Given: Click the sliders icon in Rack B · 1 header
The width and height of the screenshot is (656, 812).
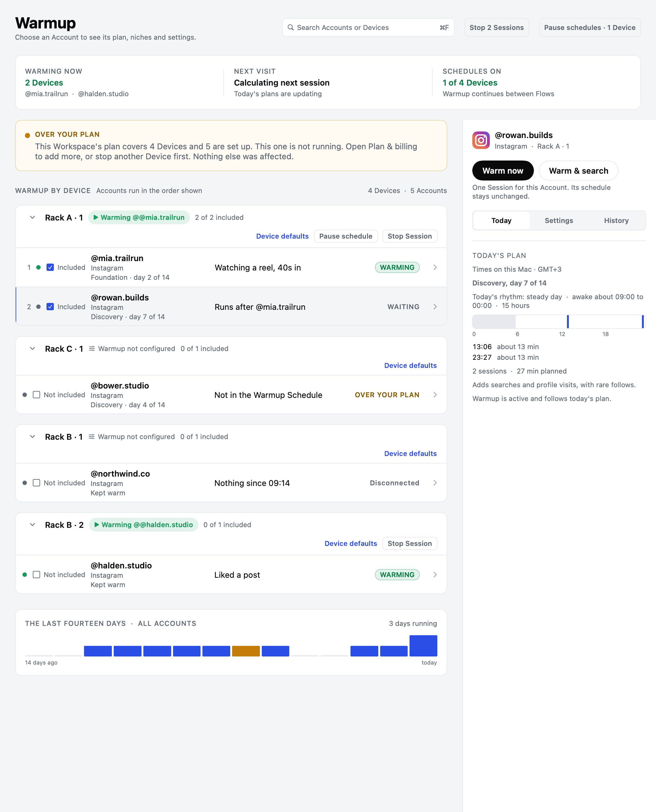Looking at the screenshot, I should (x=92, y=436).
